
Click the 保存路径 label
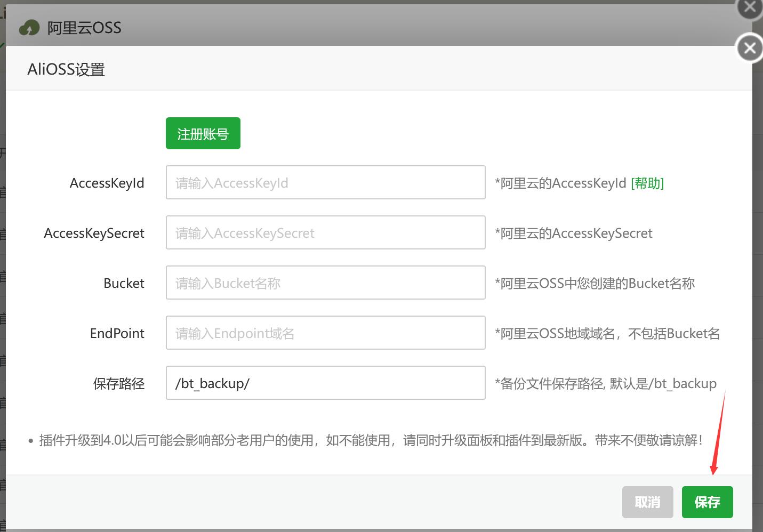tap(119, 384)
